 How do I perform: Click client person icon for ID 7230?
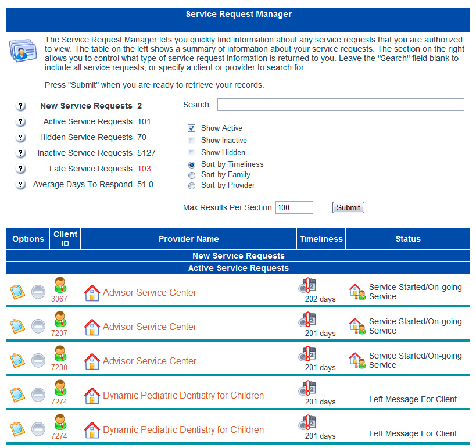coord(59,355)
